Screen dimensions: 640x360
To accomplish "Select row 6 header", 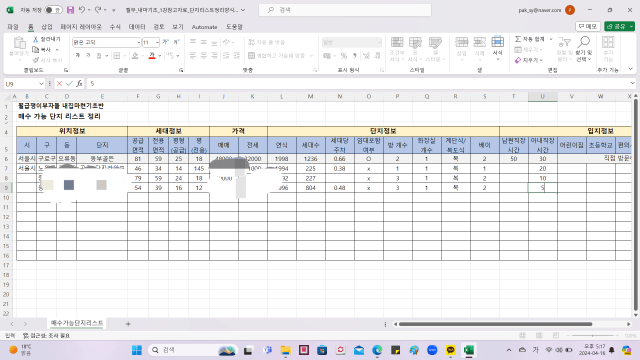I will click(6, 159).
